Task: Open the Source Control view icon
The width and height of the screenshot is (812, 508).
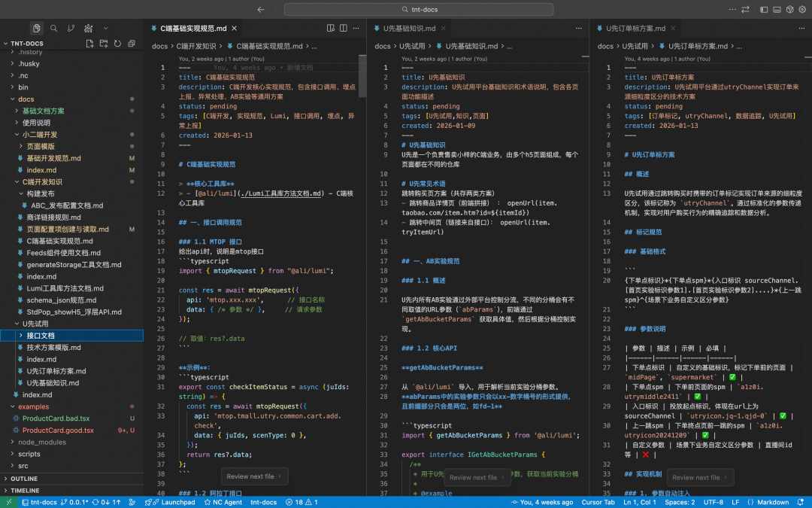Action: pyautogui.click(x=71, y=28)
